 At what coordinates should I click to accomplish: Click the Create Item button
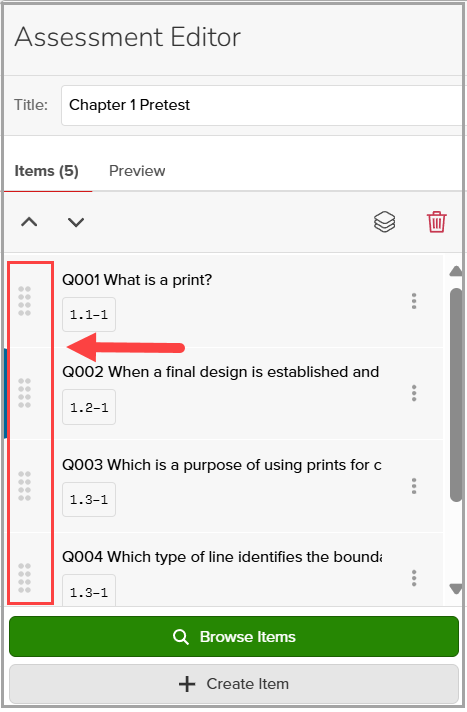(234, 684)
